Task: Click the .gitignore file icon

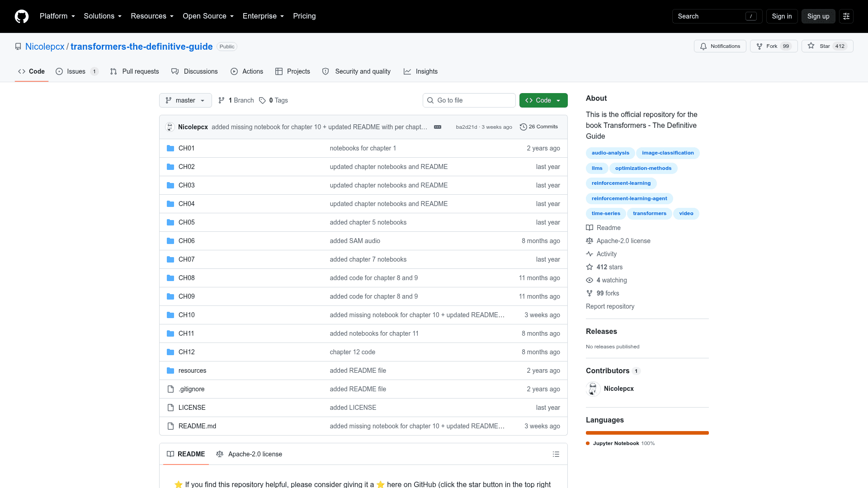Action: click(x=170, y=389)
